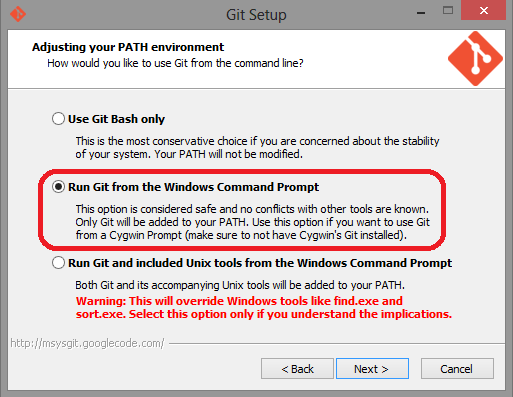The image size is (513, 397).
Task: Open the msysgit.googlecode.com link text
Action: point(87,343)
